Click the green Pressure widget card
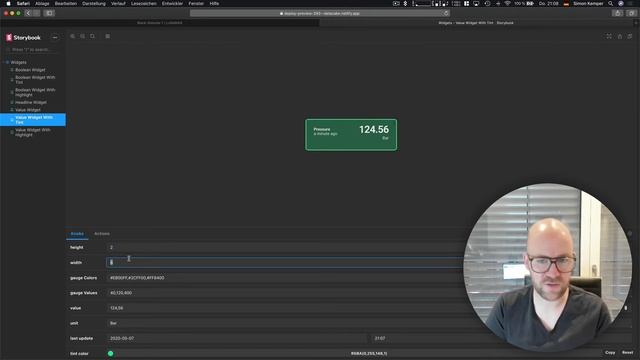The height and width of the screenshot is (360, 640). 351,135
